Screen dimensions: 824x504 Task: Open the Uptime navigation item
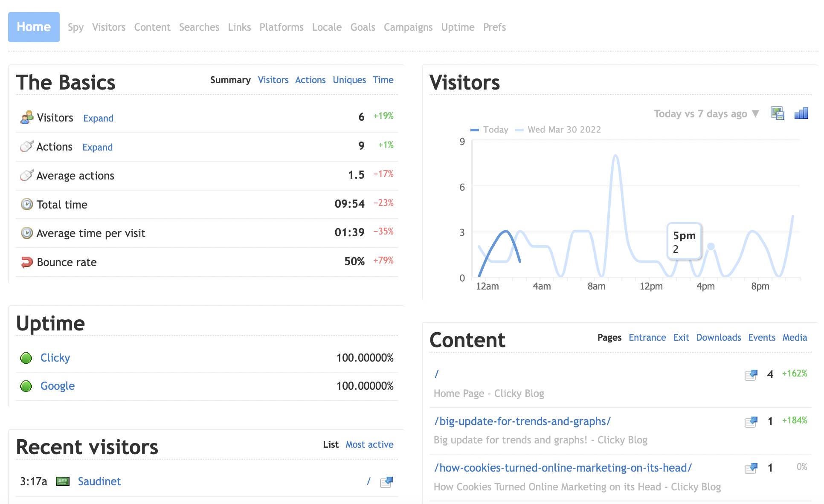pos(458,27)
